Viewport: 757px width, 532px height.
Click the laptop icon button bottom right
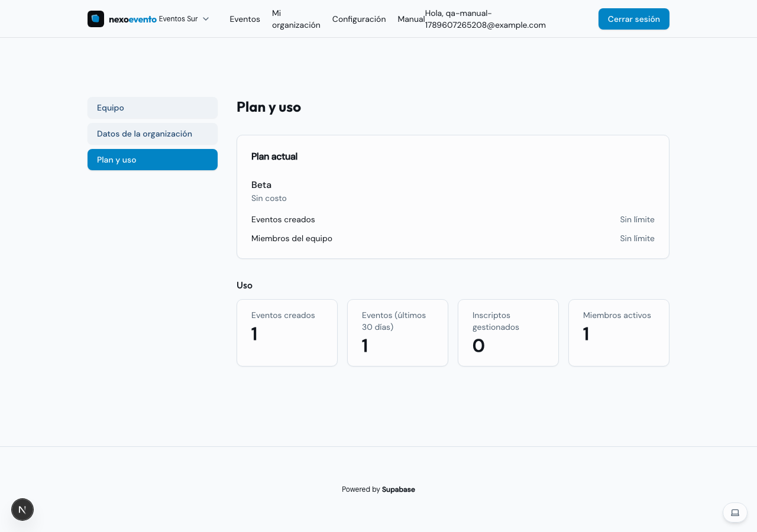(735, 512)
